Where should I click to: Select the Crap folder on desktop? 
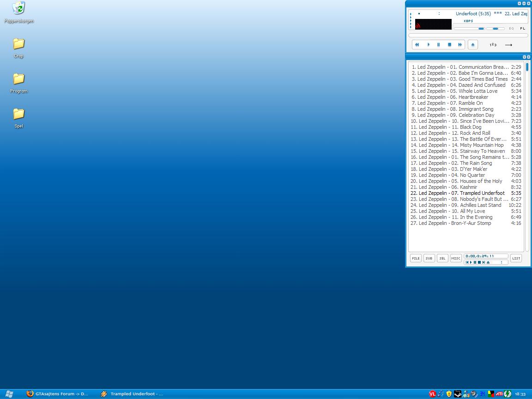[18, 48]
